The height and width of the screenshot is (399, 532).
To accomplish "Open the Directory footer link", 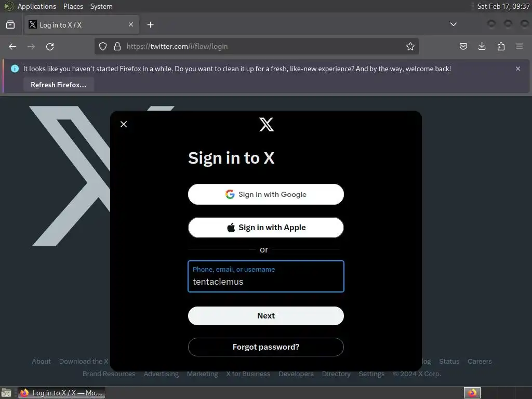I will [x=336, y=374].
